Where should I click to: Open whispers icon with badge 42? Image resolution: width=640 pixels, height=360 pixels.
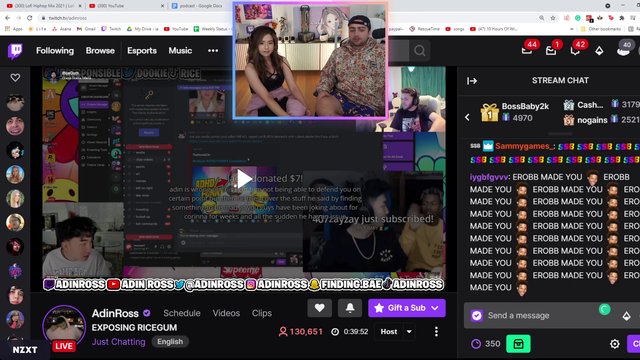pyautogui.click(x=575, y=51)
